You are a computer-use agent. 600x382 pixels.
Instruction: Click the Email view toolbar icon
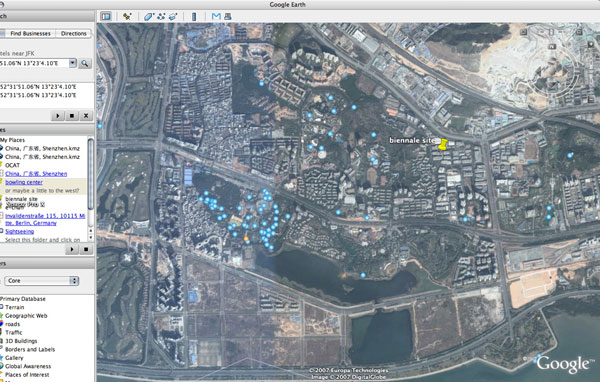click(x=216, y=16)
